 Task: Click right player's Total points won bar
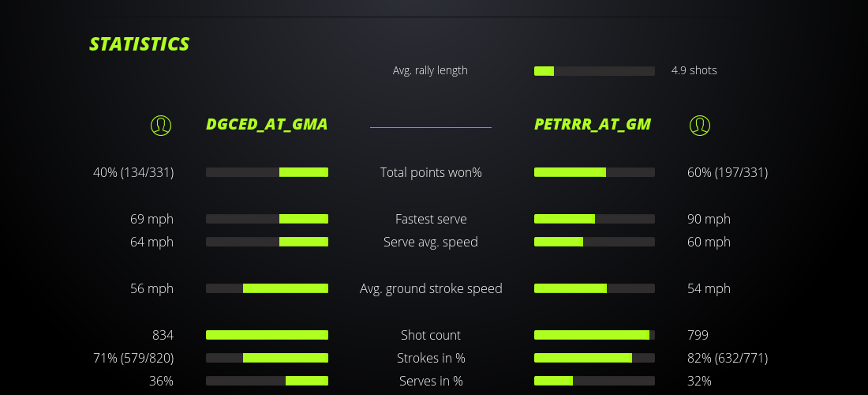coord(594,172)
